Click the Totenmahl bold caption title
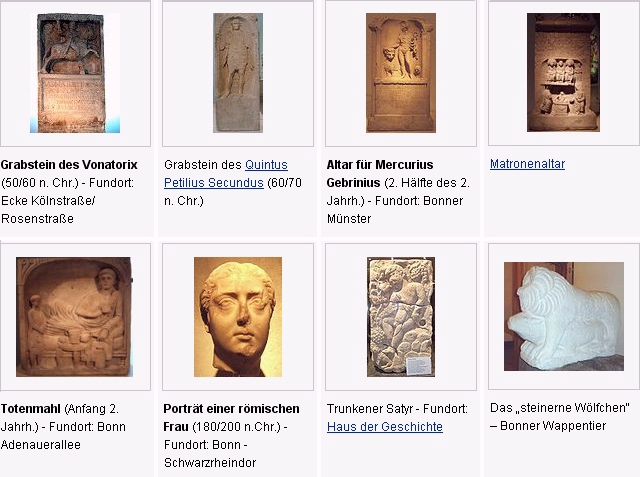The height and width of the screenshot is (477, 640). tap(31, 409)
